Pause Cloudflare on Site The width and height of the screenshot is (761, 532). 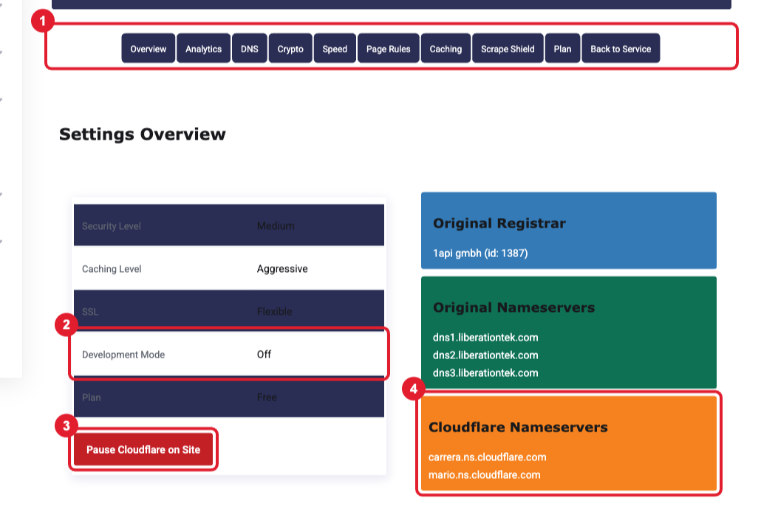pos(143,449)
